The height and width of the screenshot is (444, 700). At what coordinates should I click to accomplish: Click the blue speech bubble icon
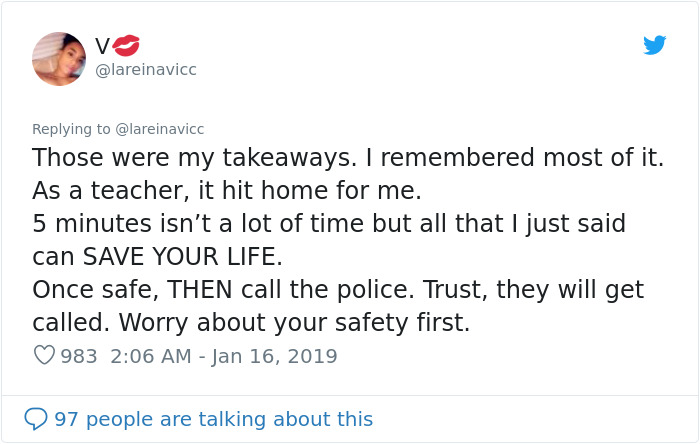[37, 419]
